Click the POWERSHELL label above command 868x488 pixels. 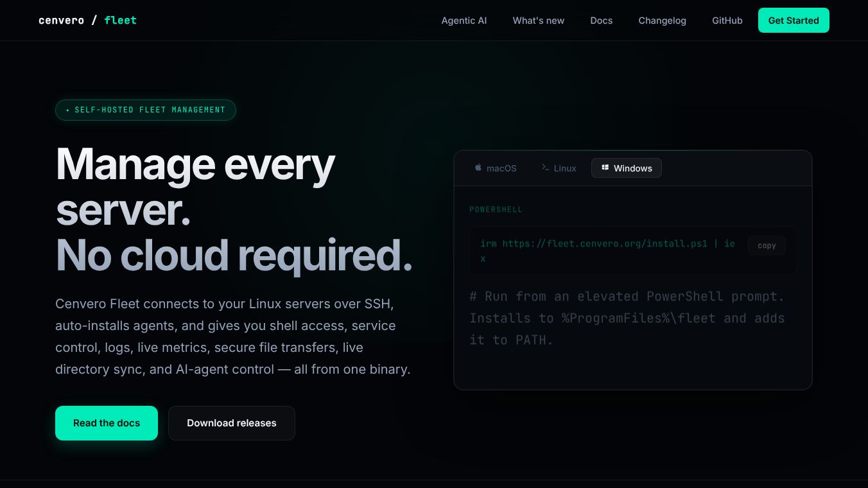click(496, 210)
